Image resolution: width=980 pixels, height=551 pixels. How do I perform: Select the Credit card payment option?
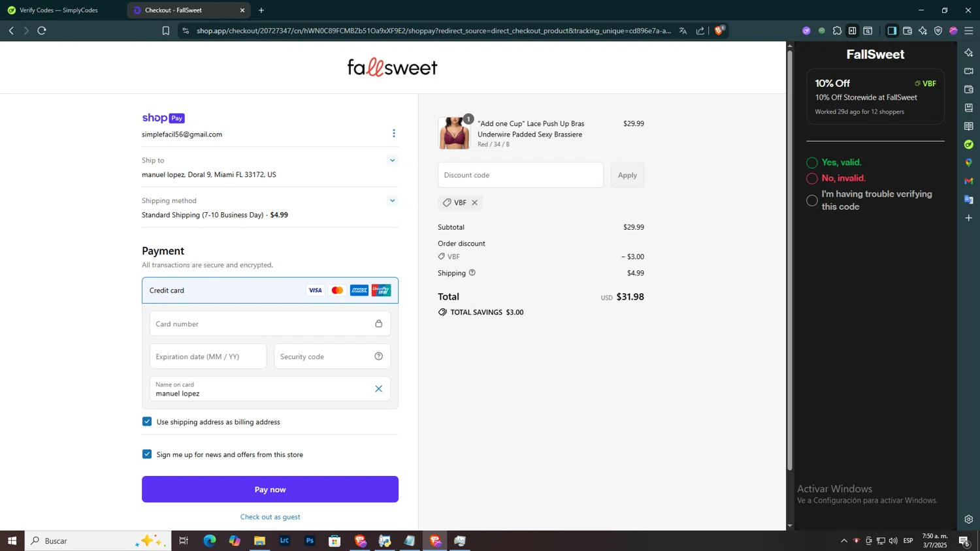(x=270, y=291)
